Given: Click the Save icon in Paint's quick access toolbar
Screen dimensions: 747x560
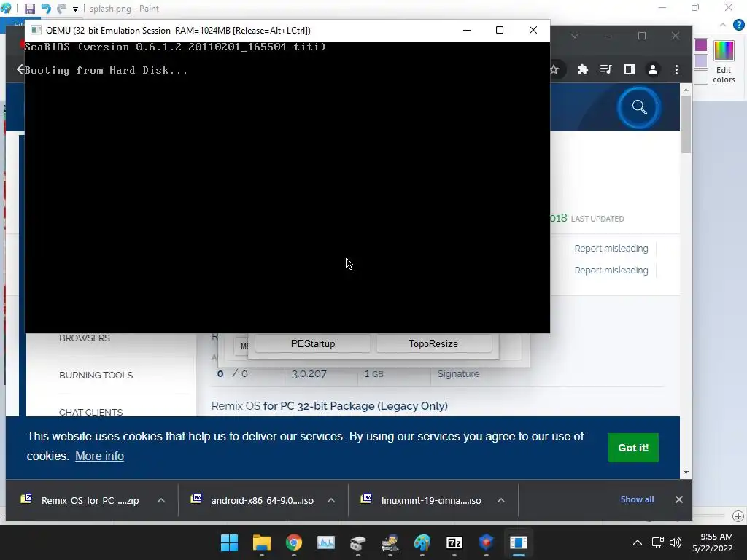Looking at the screenshot, I should [29, 9].
